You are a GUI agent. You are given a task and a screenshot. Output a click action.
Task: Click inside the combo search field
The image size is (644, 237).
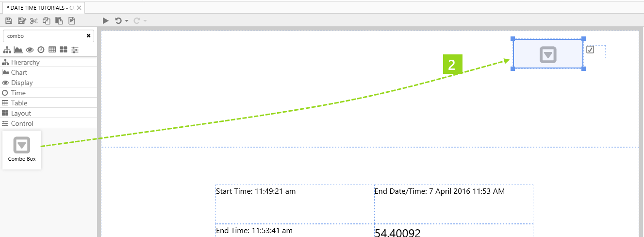(44, 36)
